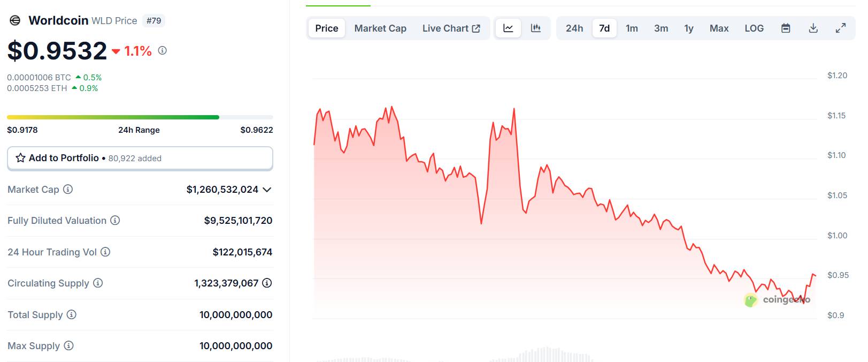Click the $9,525,101,720 valuation value
Viewport: 868px width, 362px height.
pyautogui.click(x=238, y=221)
